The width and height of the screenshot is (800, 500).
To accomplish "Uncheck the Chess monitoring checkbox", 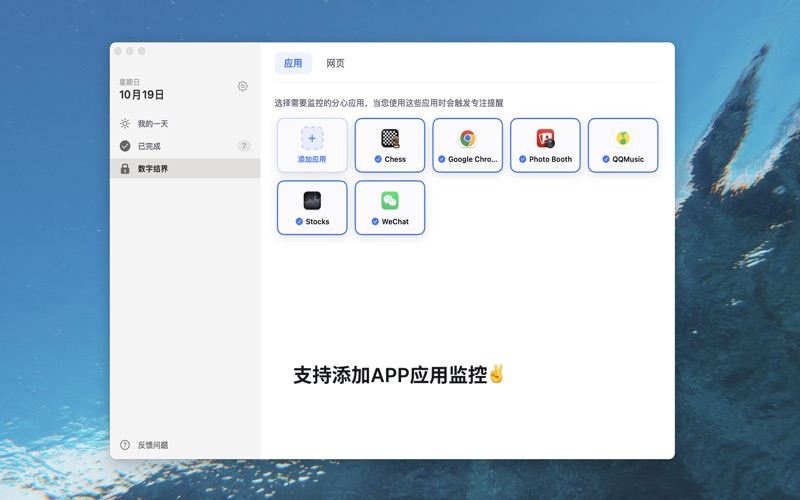I will [378, 160].
